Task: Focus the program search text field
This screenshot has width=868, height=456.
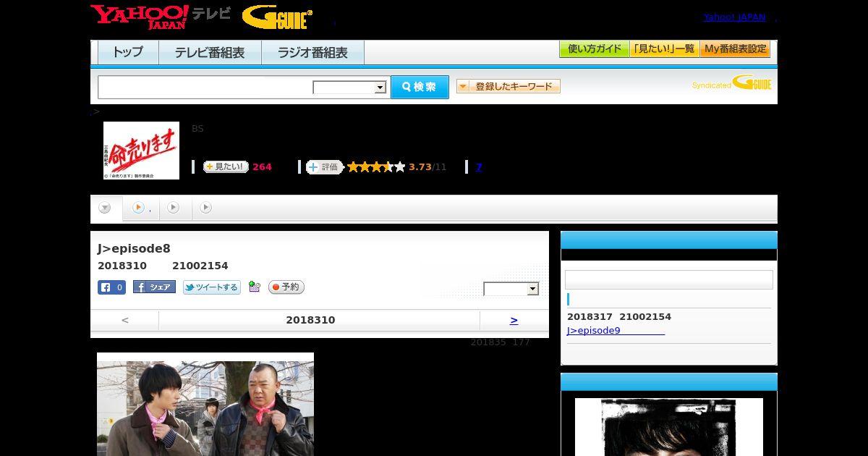Action: [x=205, y=87]
